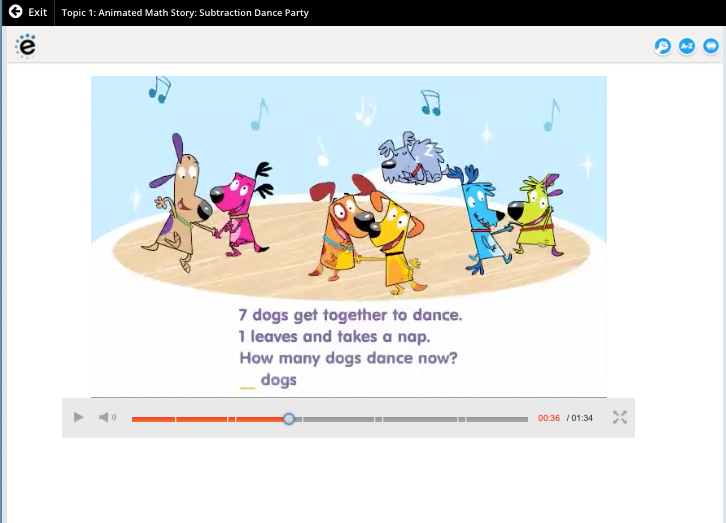Click the sleeping gray dog in video
726x523 pixels.
(x=412, y=158)
